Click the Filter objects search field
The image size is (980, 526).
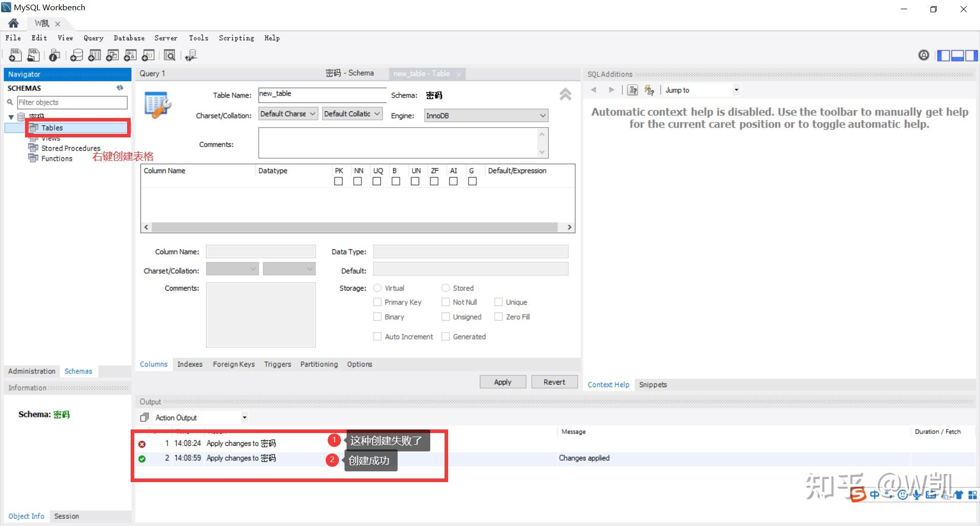coord(72,102)
